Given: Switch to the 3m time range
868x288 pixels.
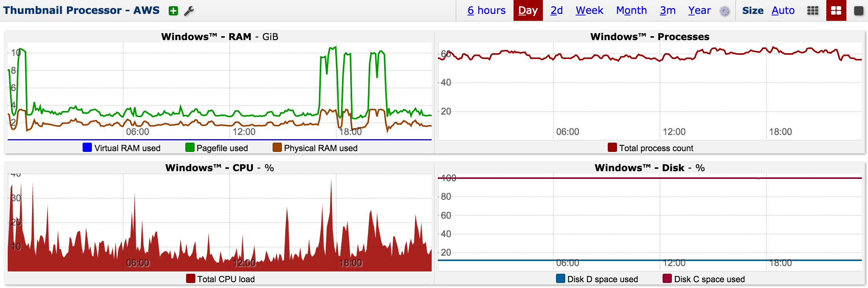Looking at the screenshot, I should (668, 10).
